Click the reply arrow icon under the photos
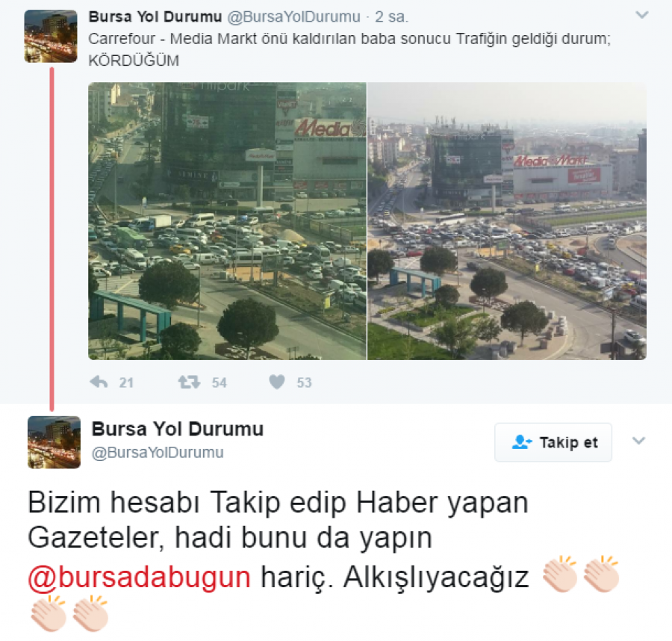Screen dimensions: 672x641 (99, 382)
